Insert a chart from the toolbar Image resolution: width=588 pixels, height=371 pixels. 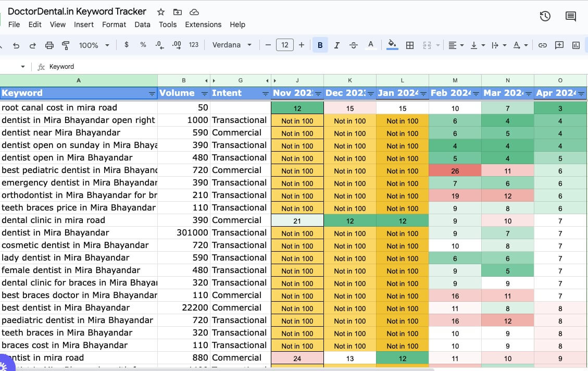[x=576, y=45]
